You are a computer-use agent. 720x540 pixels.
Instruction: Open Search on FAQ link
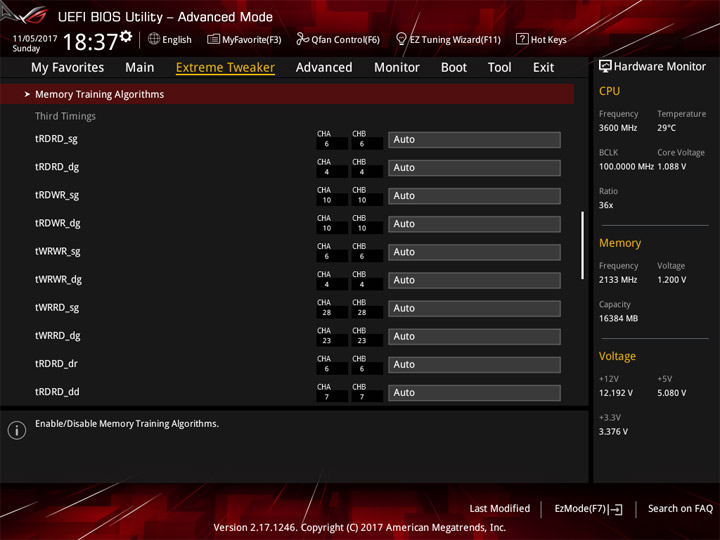coord(680,508)
